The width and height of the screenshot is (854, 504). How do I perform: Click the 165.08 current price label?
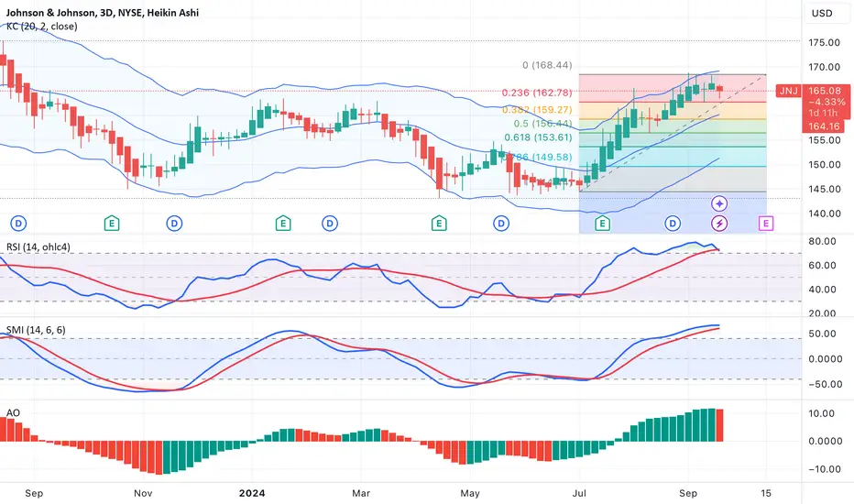point(825,91)
